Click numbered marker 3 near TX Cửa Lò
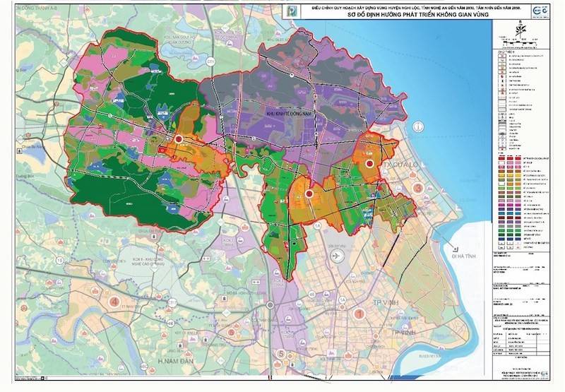Screen dimensions: 565x392 (x=418, y=189)
